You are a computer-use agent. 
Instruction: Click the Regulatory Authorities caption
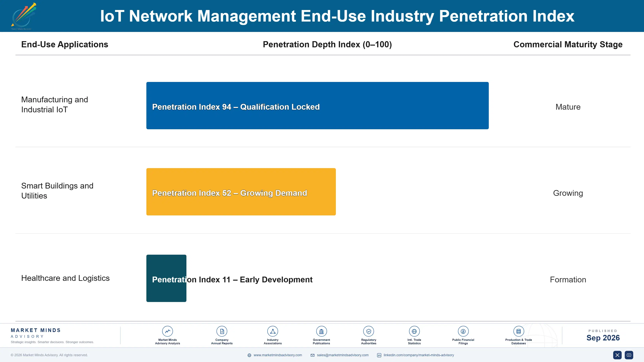(x=368, y=342)
